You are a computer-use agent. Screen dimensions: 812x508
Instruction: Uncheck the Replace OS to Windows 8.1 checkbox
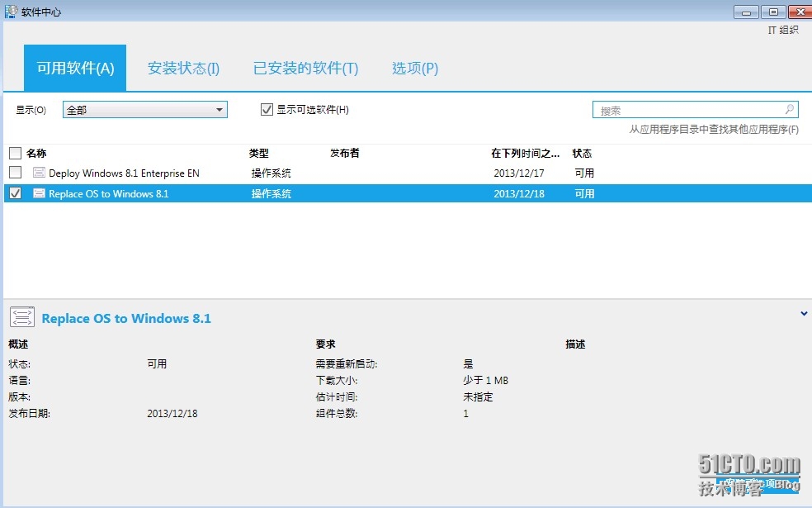tap(15, 193)
